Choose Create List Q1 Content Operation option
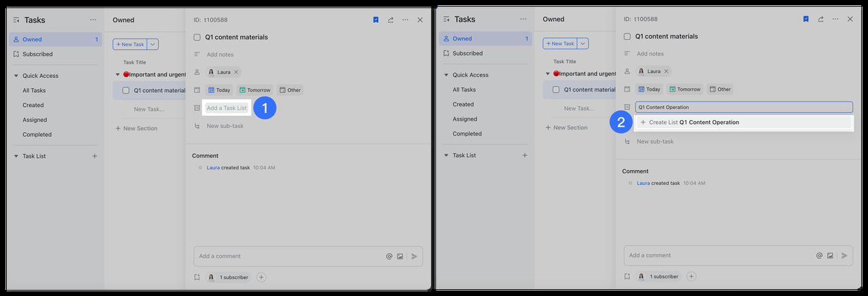Image resolution: width=868 pixels, height=296 pixels. point(693,123)
